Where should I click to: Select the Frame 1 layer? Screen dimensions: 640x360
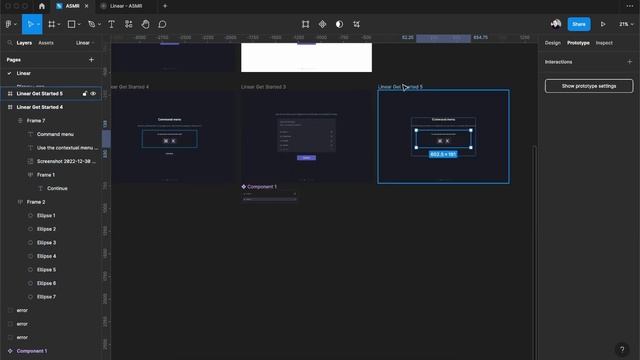tap(51, 175)
